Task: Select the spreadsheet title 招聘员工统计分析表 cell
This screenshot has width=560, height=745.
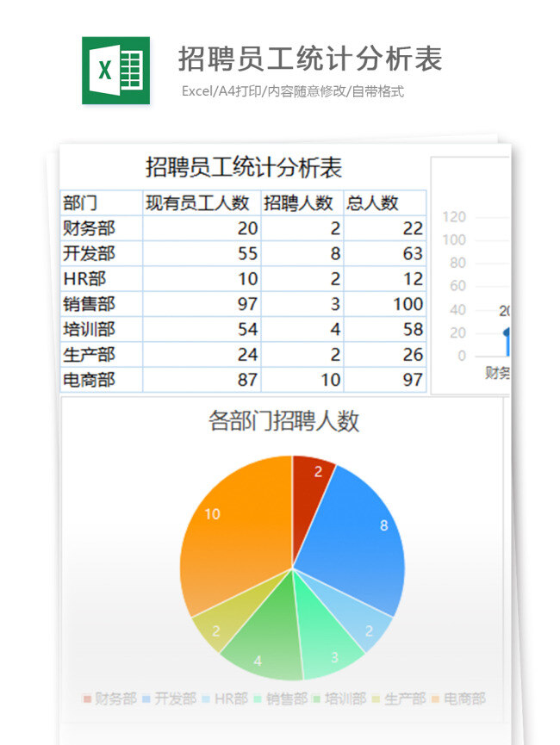Action: pos(244,167)
